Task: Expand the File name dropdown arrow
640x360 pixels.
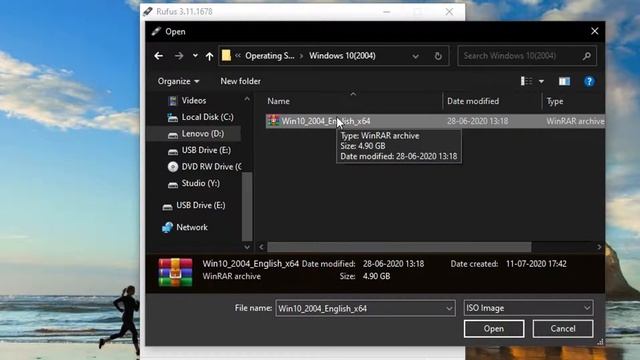Action: click(449, 308)
